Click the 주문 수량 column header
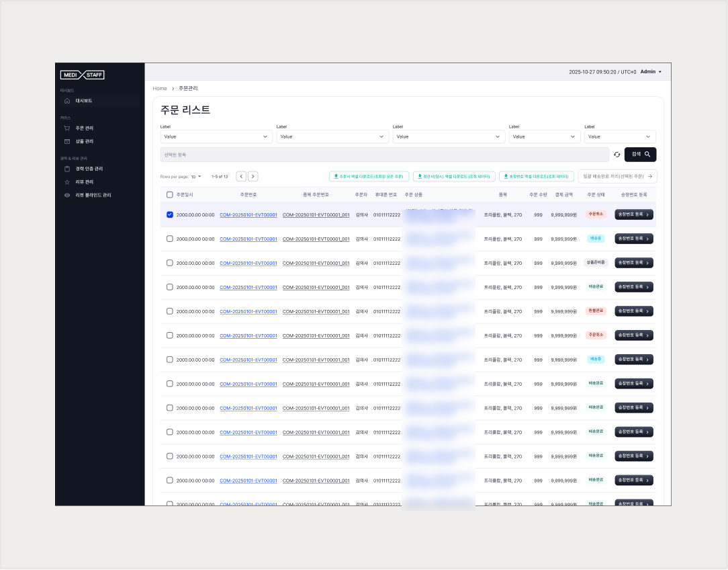This screenshot has width=728, height=570. point(538,195)
